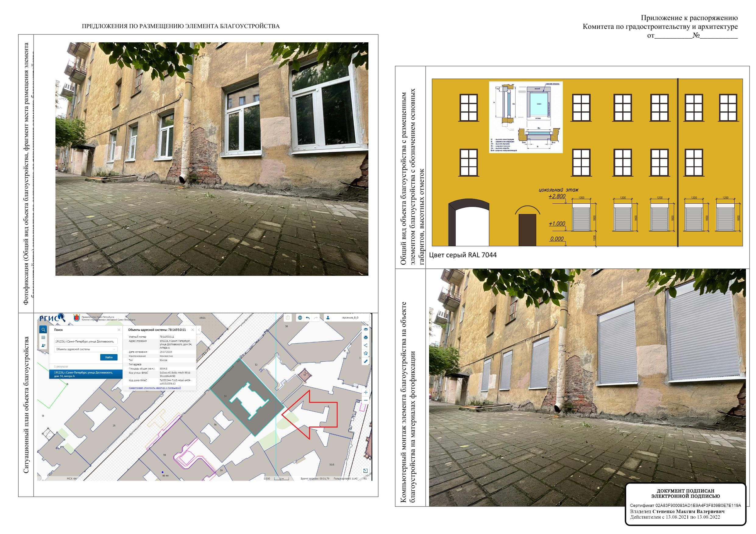Open Кадастровая стоимость квартир и помещений link
This screenshot has height=534, width=756.
[155, 388]
